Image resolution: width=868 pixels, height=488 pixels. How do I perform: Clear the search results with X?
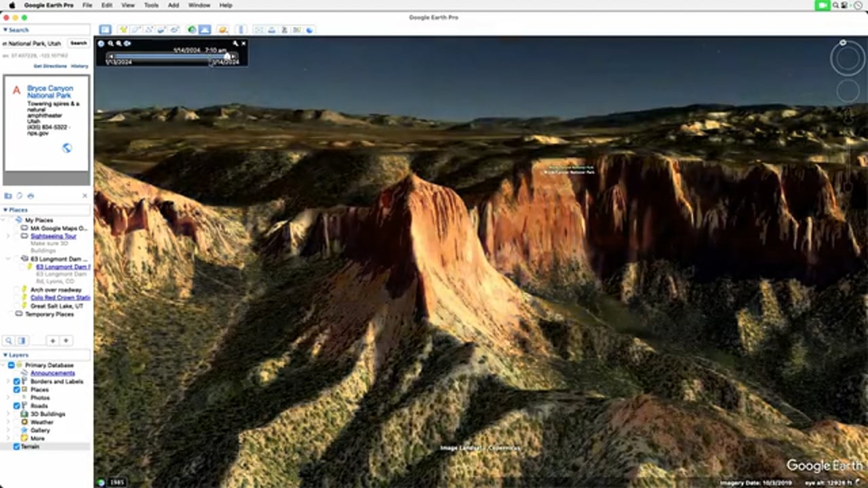(85, 196)
